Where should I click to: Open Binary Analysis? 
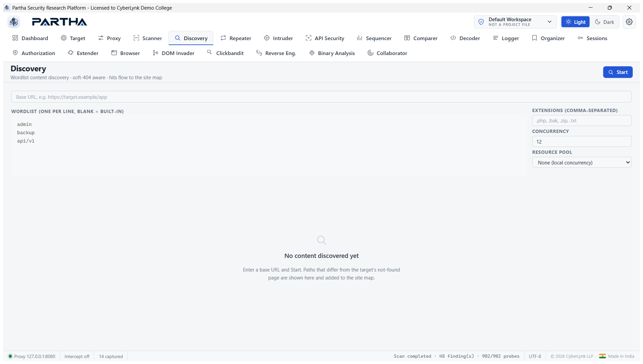331,53
